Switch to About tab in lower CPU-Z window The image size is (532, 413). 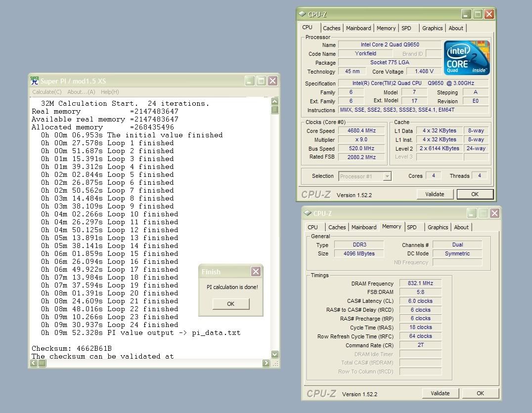tap(461, 227)
